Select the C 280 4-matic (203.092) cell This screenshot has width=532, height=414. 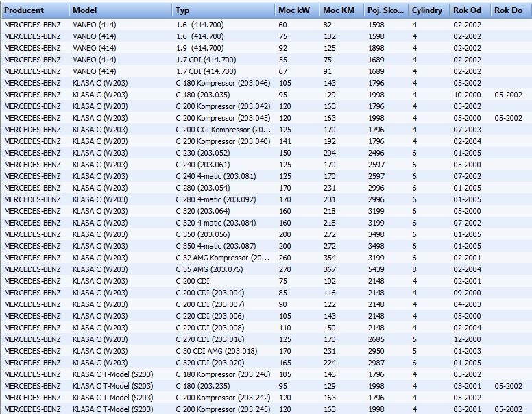pos(216,199)
